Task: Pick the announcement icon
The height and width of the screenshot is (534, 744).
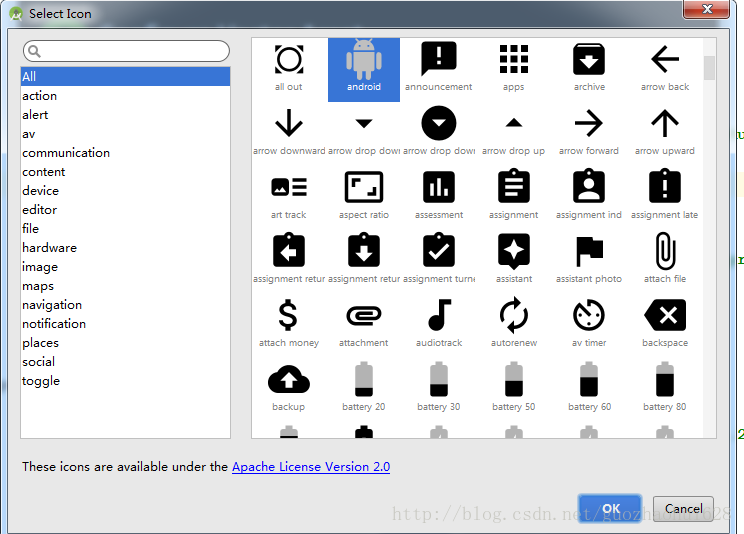Action: coord(439,59)
